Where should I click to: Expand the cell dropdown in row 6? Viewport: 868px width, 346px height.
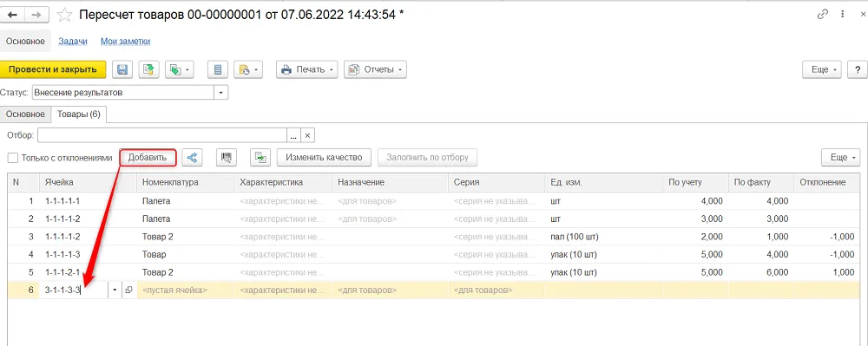[x=115, y=291]
